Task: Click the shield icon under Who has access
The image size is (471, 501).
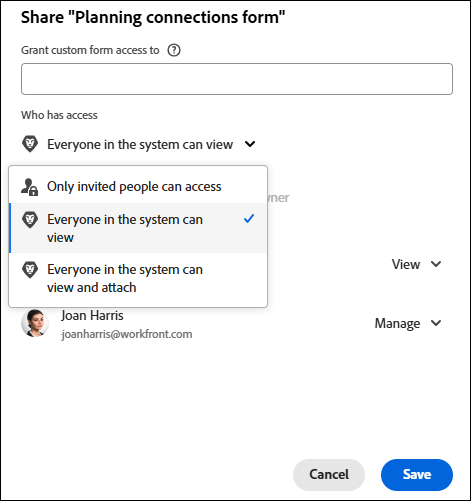Action: (x=30, y=144)
